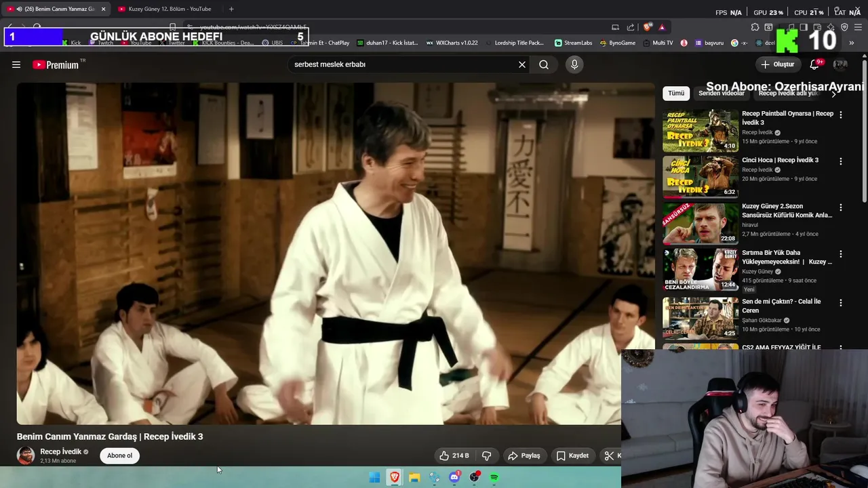
Task: Open the Recep İvedik channel name link
Action: pos(60,451)
